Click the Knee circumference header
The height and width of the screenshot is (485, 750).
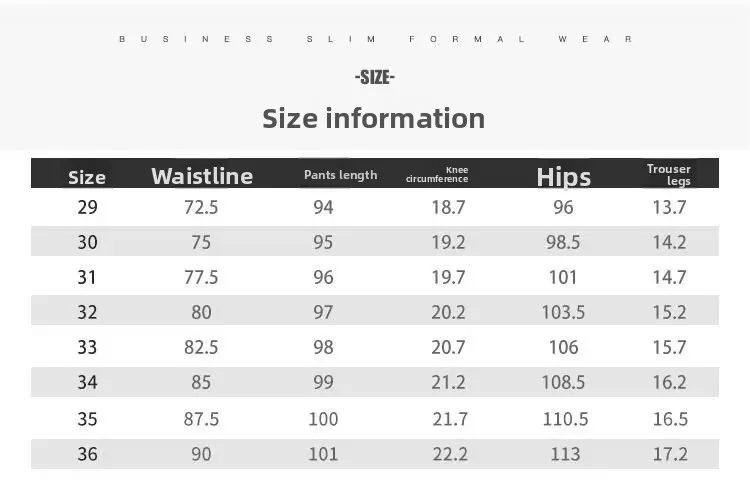pos(437,174)
